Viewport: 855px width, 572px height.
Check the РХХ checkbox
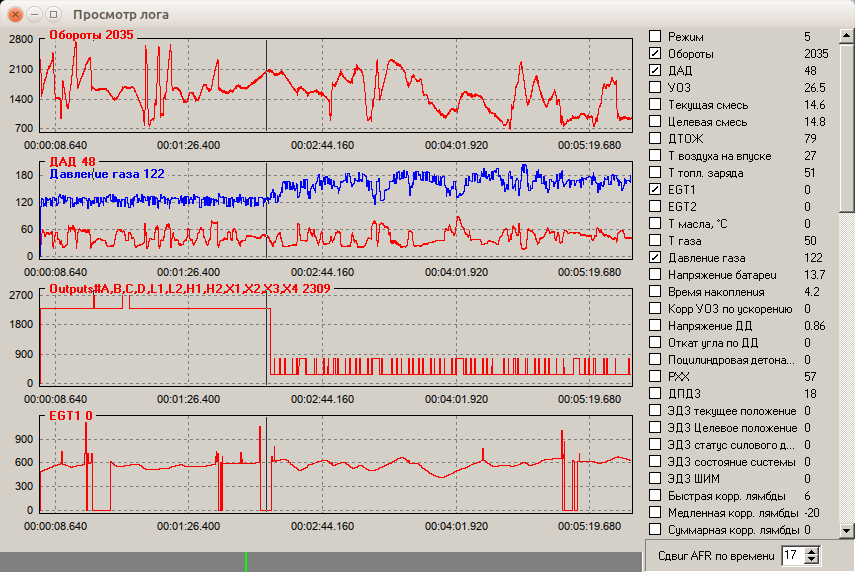655,376
